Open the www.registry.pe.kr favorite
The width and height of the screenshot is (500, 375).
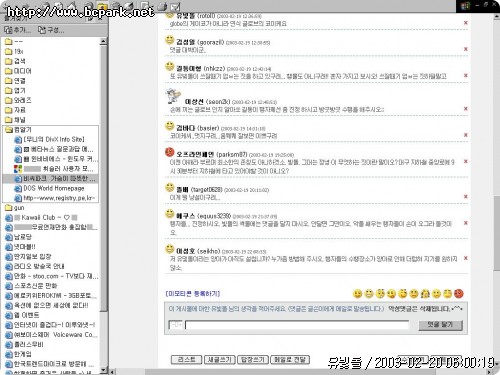pos(55,198)
